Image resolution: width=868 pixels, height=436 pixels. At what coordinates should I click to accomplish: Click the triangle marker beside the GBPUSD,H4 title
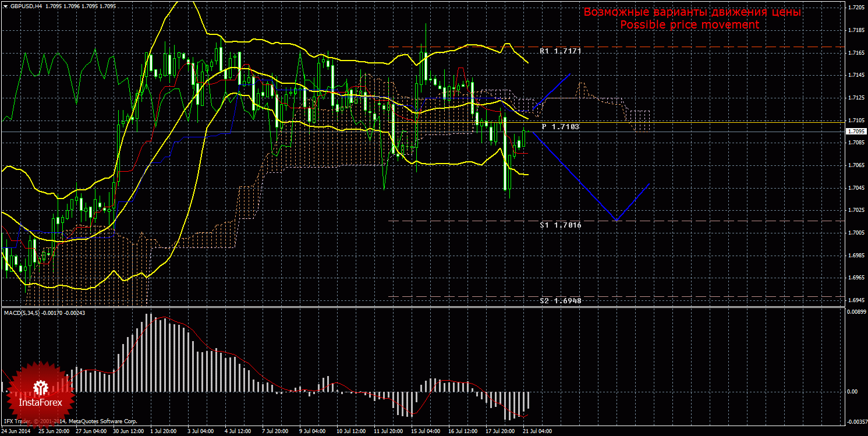coord(5,5)
